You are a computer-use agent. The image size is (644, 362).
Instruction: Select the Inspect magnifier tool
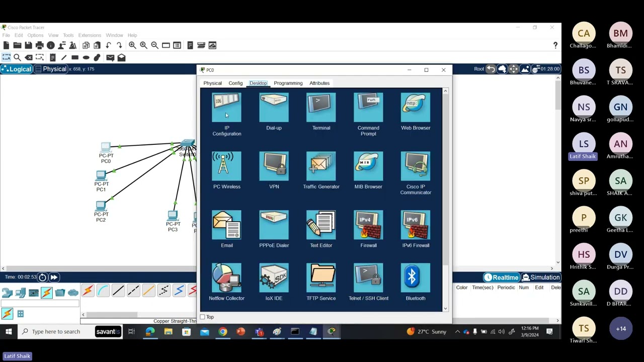pyautogui.click(x=17, y=57)
